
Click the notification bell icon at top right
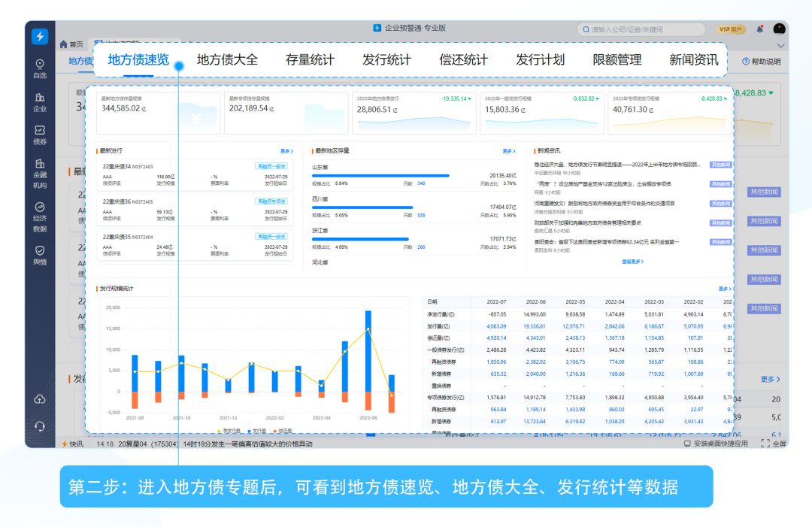tap(759, 29)
